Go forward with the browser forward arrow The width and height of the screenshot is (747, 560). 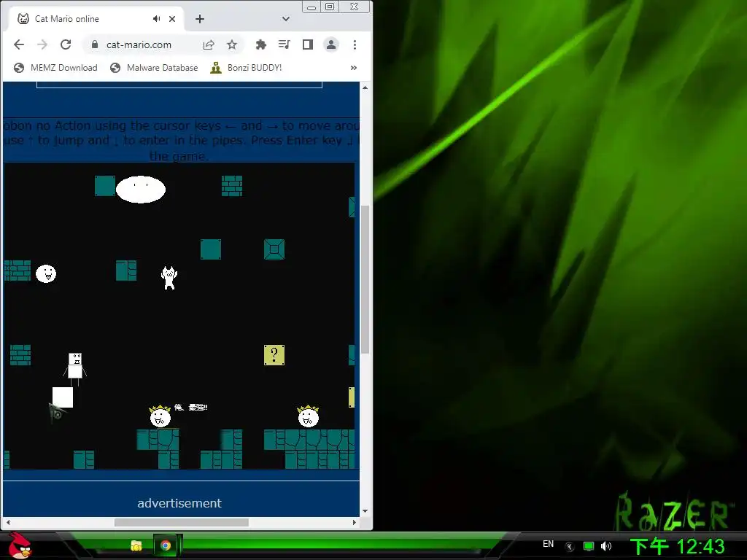pos(42,44)
